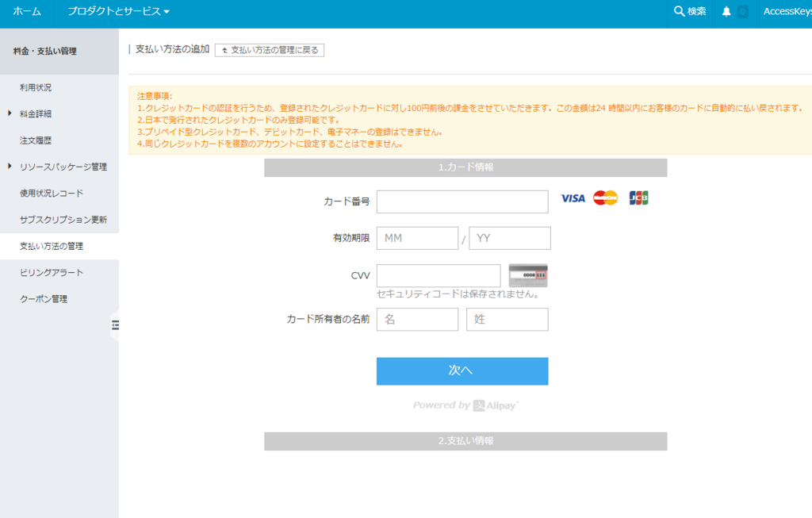Click the JCB card logo

(x=638, y=198)
